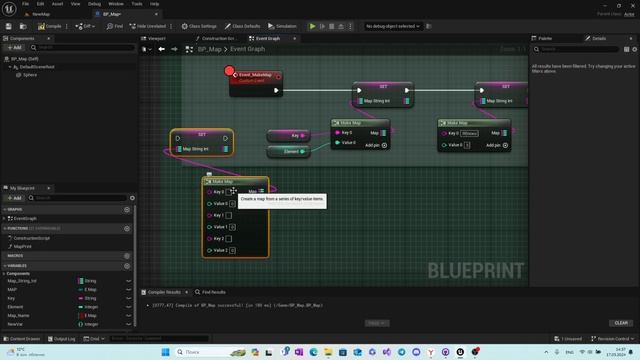Open Hide Unrelated options menu
The height and width of the screenshot is (360, 640).
tap(171, 26)
